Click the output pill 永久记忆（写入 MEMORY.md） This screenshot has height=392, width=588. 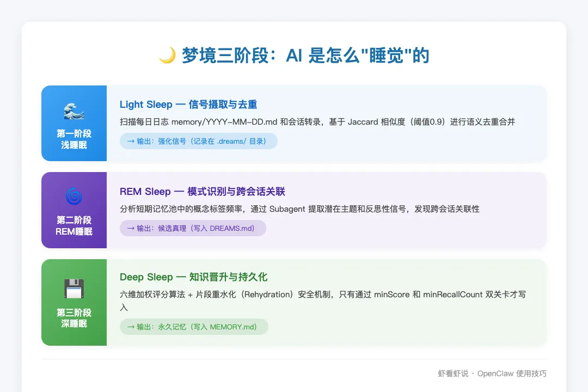tap(194, 327)
